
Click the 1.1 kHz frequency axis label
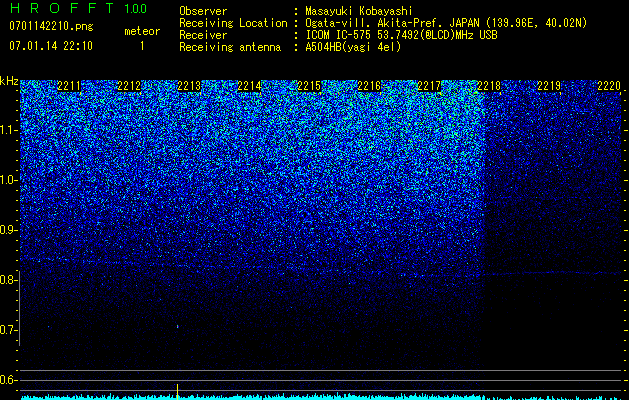pos(8,130)
